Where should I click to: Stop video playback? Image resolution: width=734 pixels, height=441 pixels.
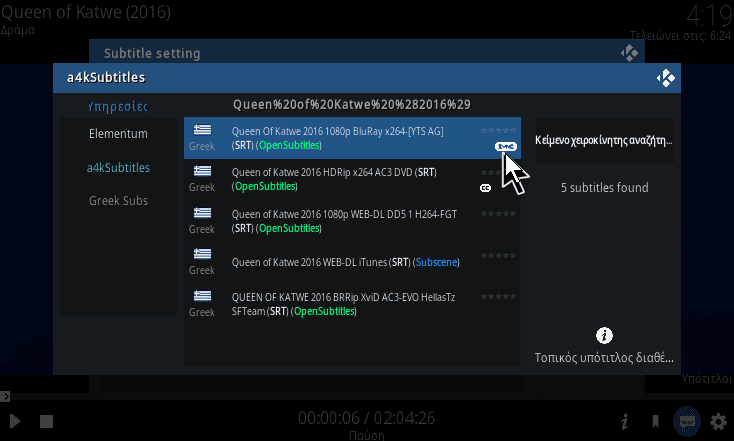click(x=46, y=421)
